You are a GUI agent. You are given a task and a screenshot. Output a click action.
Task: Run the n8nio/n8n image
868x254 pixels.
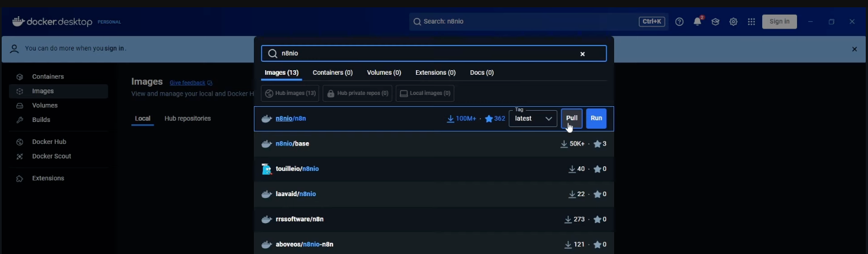(596, 119)
